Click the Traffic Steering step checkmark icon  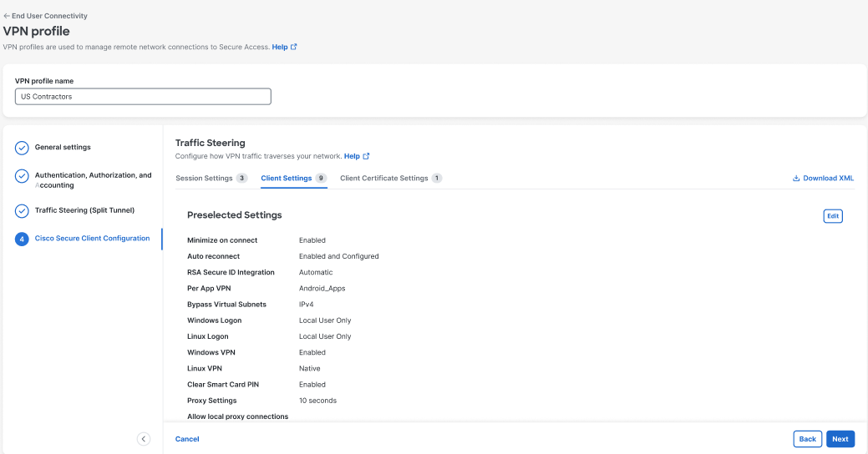23,210
